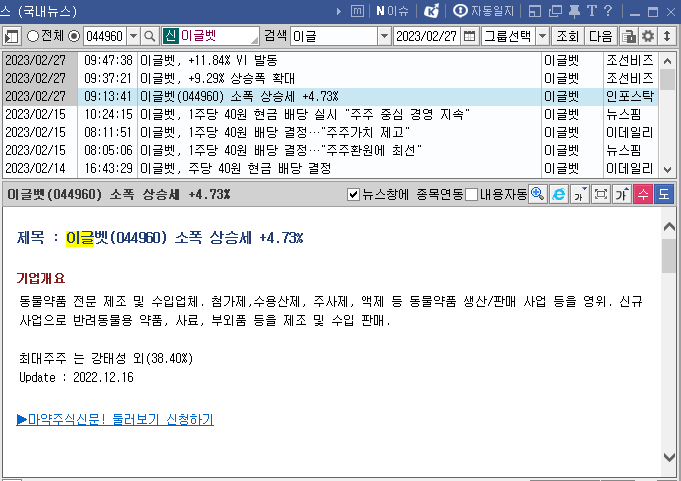Click the date field 2023/02/27
This screenshot has height=481, width=681.
[426, 36]
